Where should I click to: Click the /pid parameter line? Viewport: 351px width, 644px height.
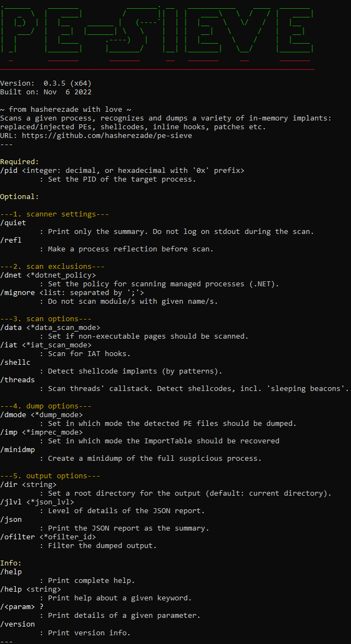click(x=122, y=170)
